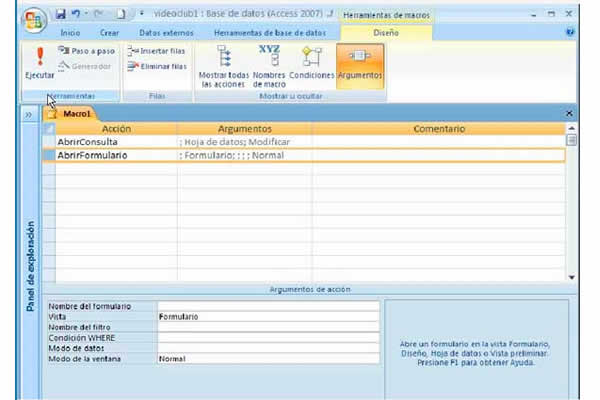The image size is (600, 400).
Task: Turn off the Argumentos column button
Action: pyautogui.click(x=359, y=66)
